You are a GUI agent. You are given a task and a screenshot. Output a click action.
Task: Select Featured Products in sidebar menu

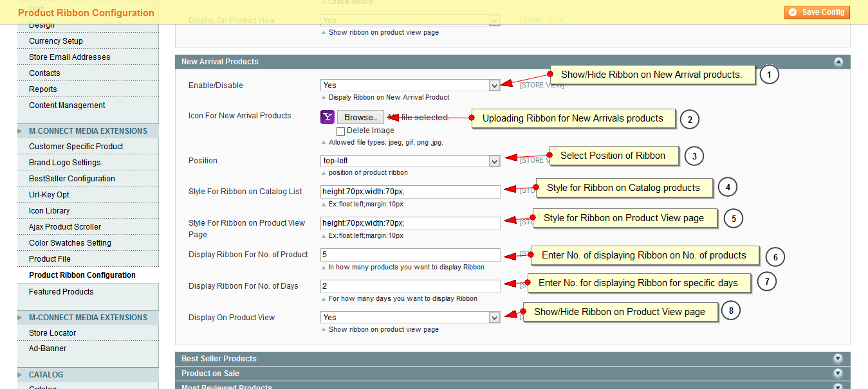61,292
